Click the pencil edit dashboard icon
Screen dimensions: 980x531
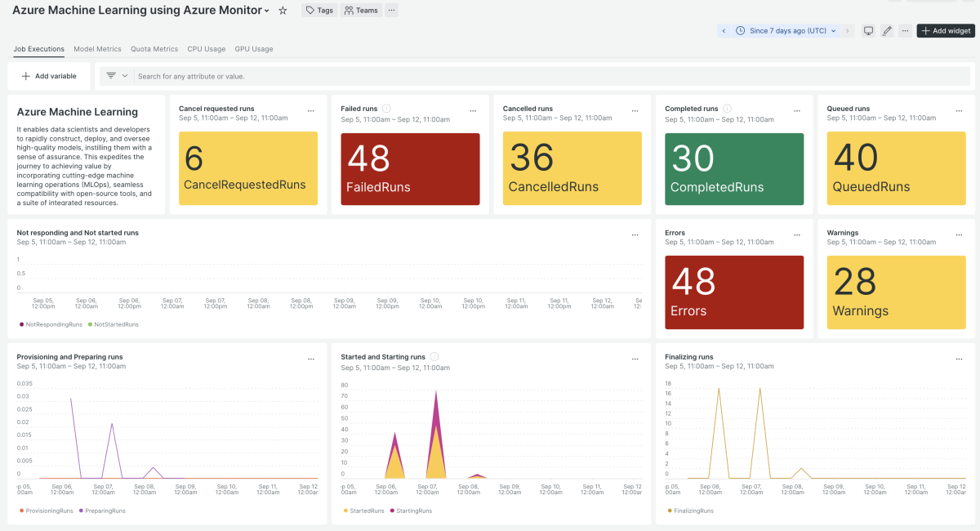(x=887, y=31)
